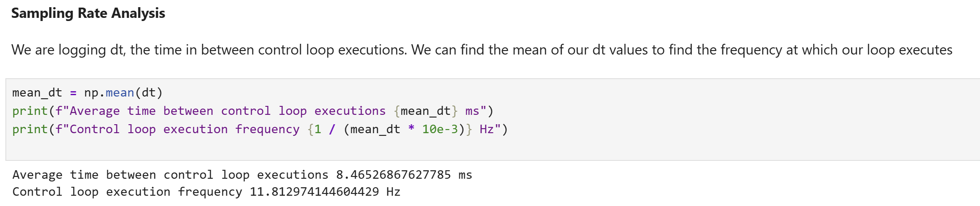980x206 pixels.
Task: Click the first print statement keyword
Action: [30, 111]
